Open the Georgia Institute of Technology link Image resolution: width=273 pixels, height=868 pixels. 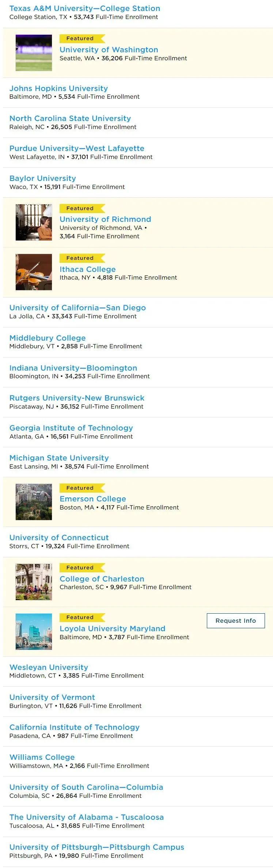(x=71, y=428)
